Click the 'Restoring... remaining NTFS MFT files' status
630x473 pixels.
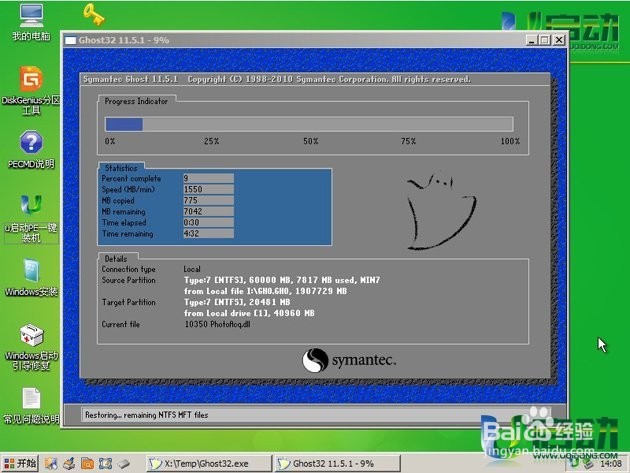click(x=146, y=415)
